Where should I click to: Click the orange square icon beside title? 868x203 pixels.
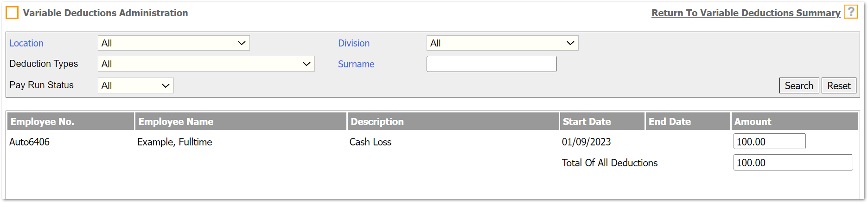click(12, 13)
